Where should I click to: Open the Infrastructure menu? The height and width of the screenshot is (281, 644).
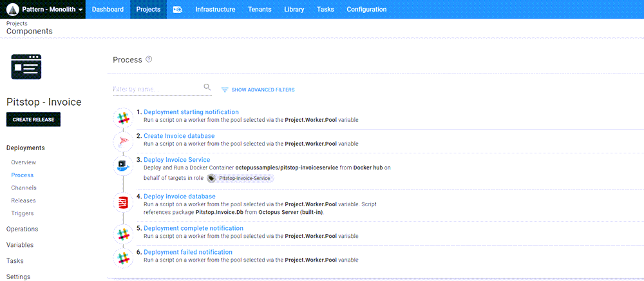(215, 10)
